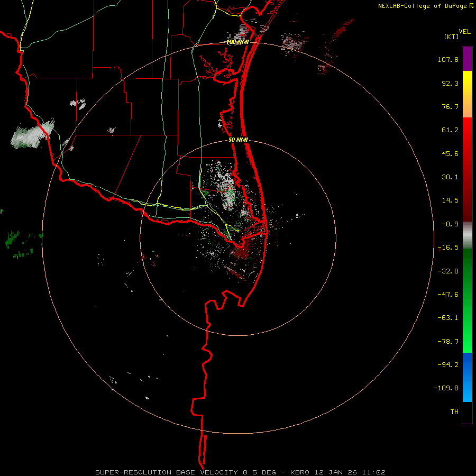Viewport: 476px width, 476px height.
Task: Click the 61.2 velocity scale value
Action: pyautogui.click(x=450, y=130)
